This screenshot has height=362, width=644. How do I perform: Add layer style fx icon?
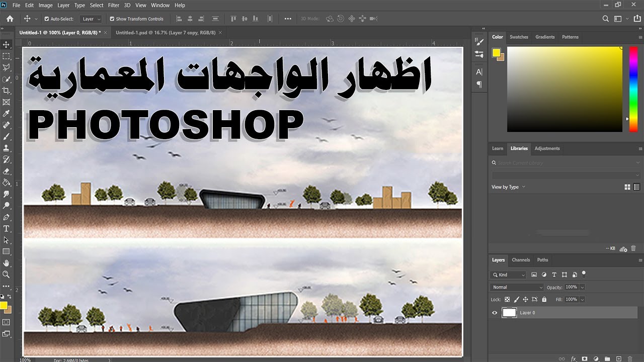[x=573, y=359]
